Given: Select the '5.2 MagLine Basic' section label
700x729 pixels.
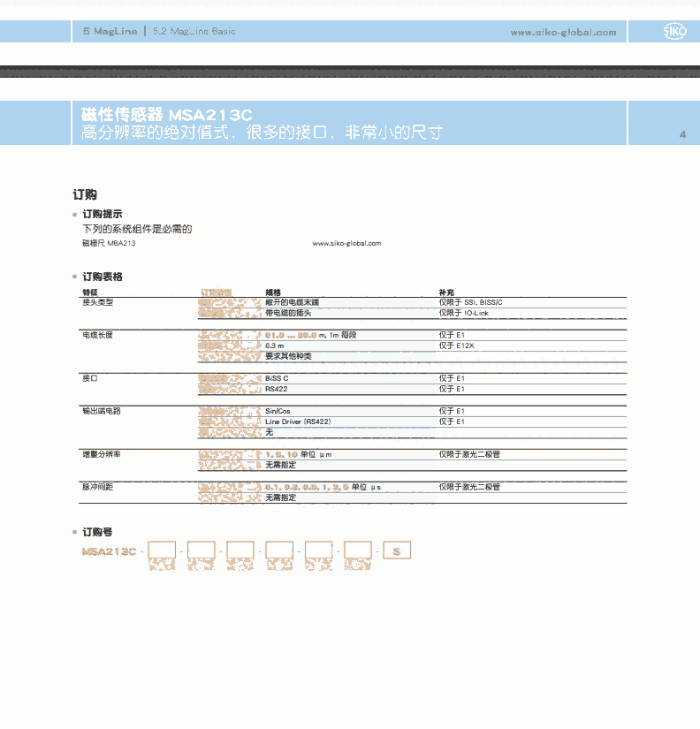Looking at the screenshot, I should click(194, 32).
